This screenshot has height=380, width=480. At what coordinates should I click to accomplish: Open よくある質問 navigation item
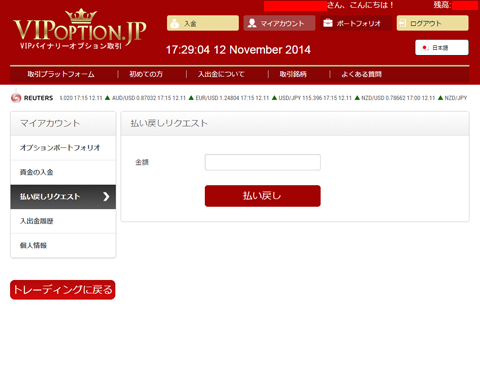(361, 74)
